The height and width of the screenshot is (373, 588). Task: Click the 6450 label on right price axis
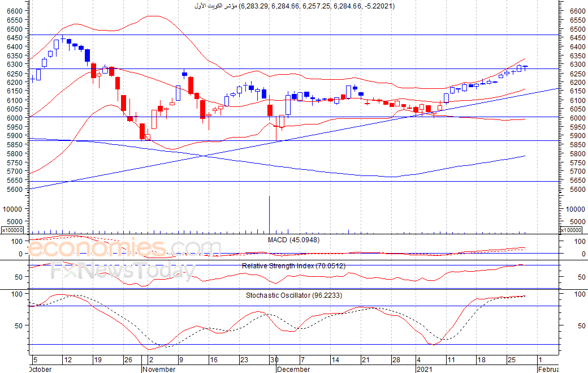(x=577, y=38)
